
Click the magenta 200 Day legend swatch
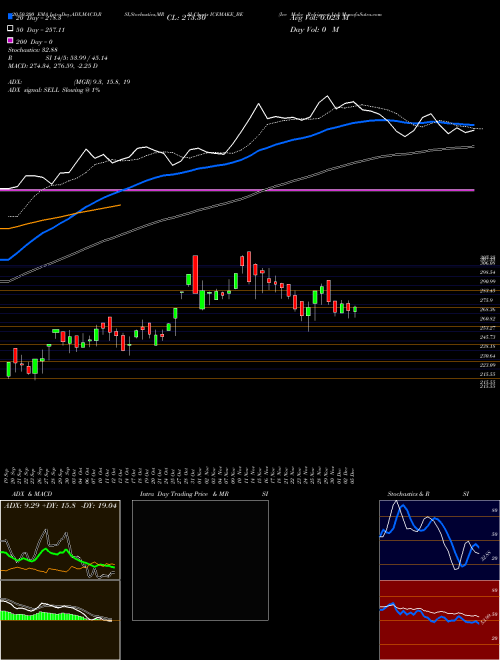coord(10,41)
